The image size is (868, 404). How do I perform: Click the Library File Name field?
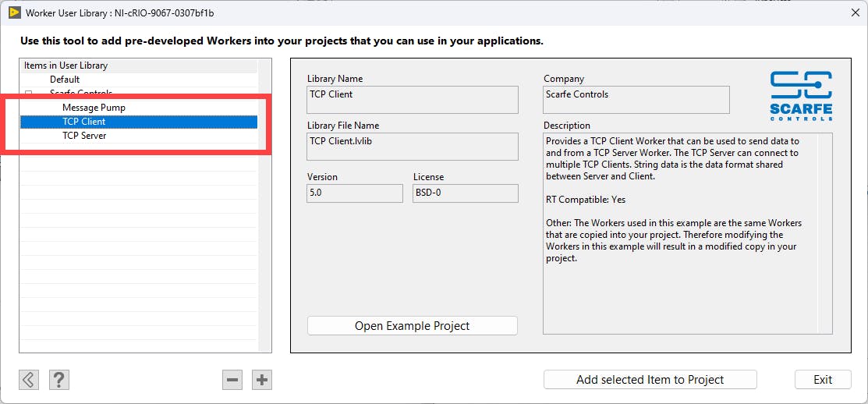point(413,147)
